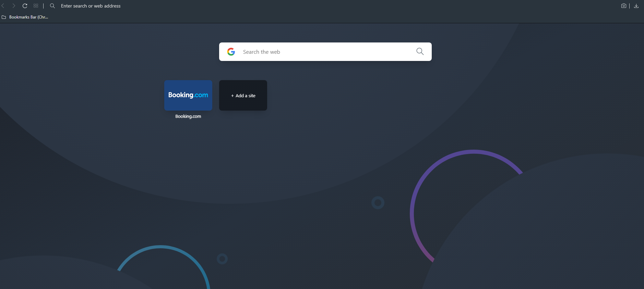Click the '+ Add a site' tile
This screenshot has height=289, width=644.
[243, 95]
